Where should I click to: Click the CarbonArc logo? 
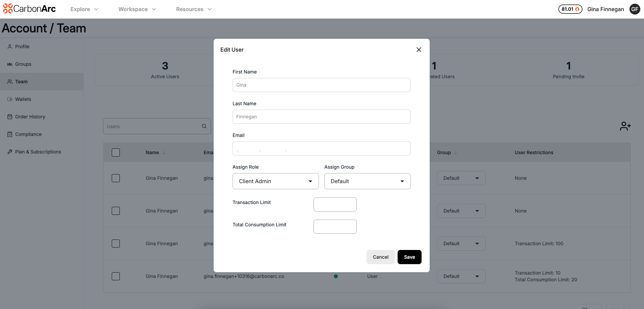(x=29, y=8)
